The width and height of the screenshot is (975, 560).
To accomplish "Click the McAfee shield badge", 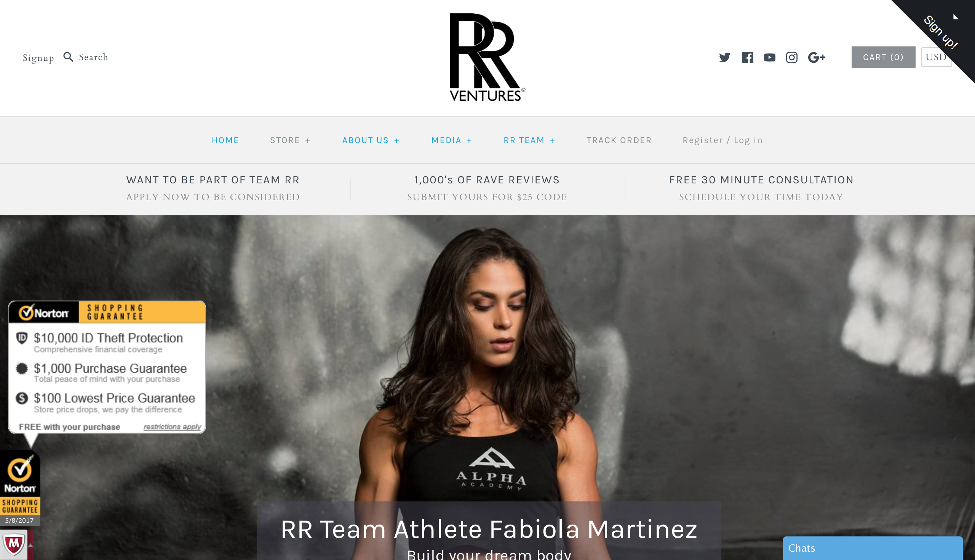I will pyautogui.click(x=14, y=545).
